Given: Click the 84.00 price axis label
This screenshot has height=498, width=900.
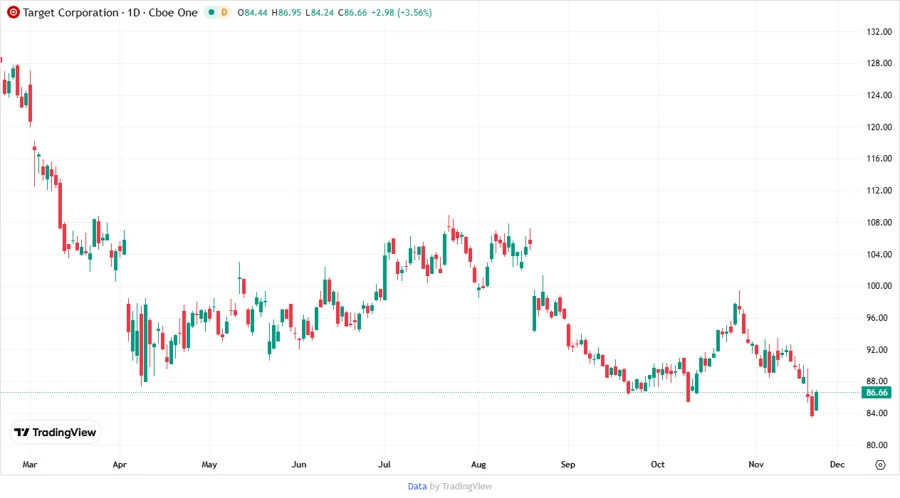Looking at the screenshot, I should (x=877, y=413).
